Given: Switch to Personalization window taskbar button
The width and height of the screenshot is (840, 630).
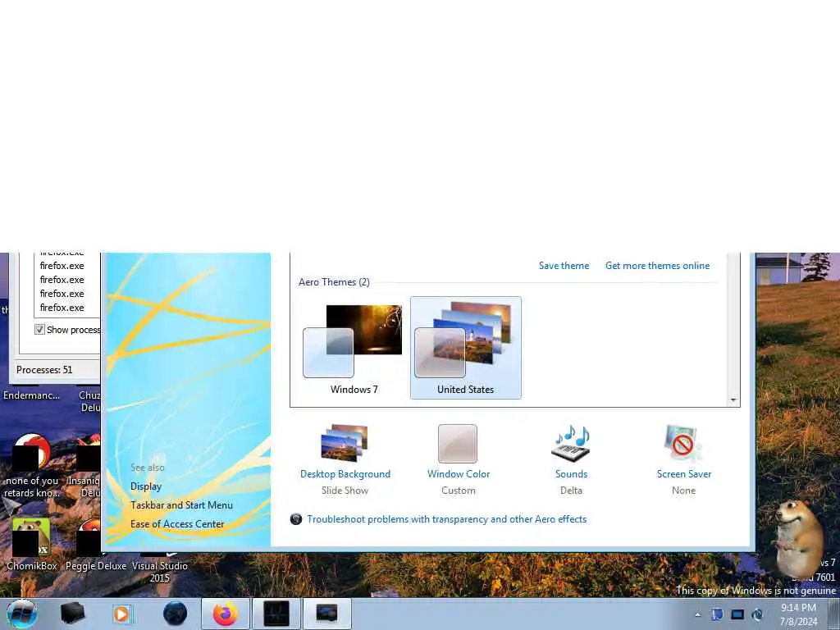Looking at the screenshot, I should point(327,614).
